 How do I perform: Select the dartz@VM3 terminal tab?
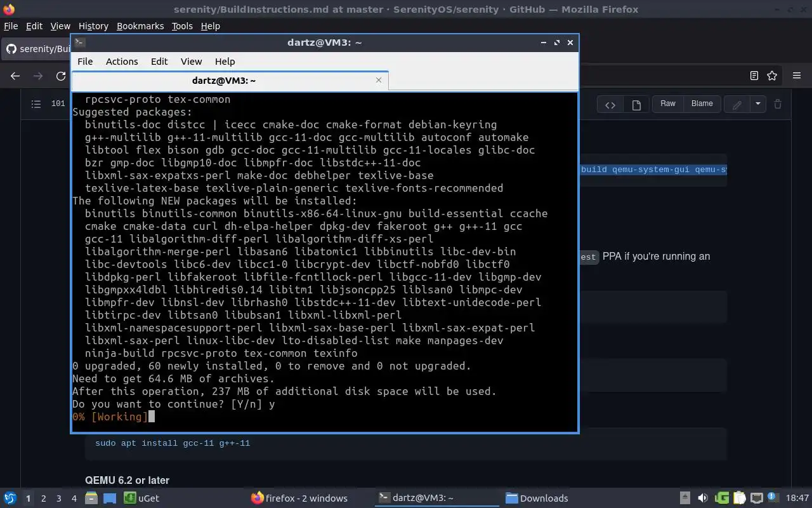[223, 81]
